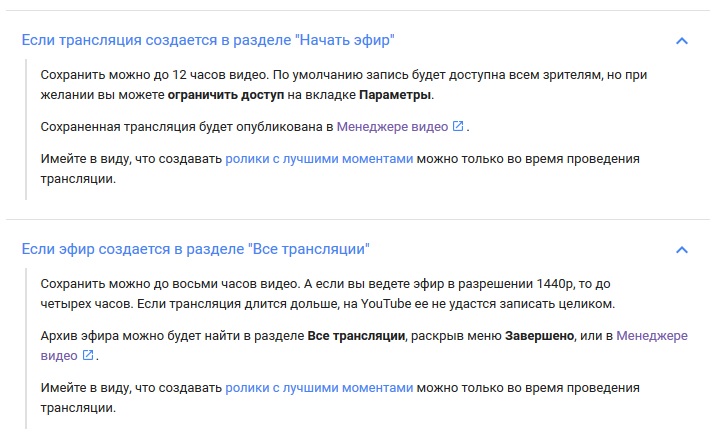Click the text "Сохранить можно до 12 часов видео"

[x=155, y=75]
